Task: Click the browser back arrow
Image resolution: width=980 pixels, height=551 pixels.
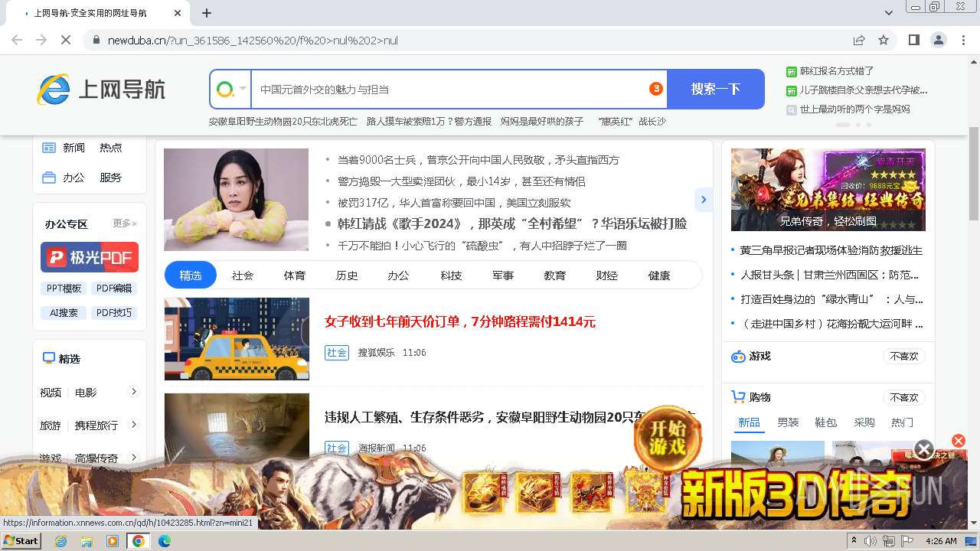Action: [x=17, y=40]
